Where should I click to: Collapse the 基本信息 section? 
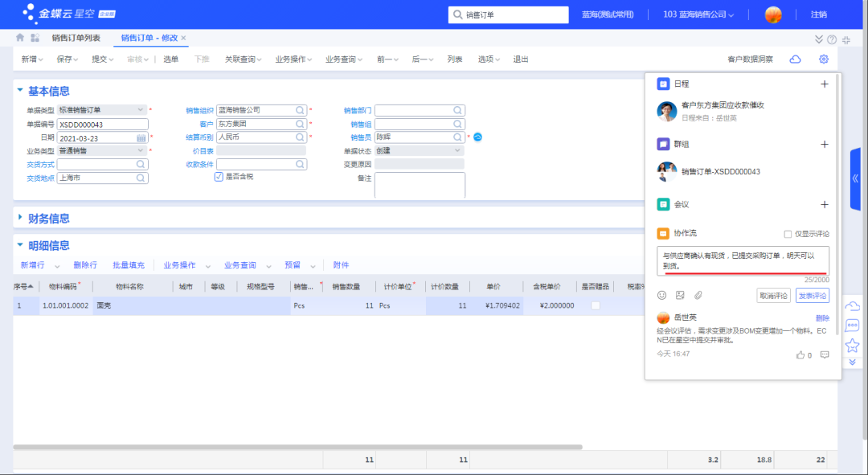point(20,90)
